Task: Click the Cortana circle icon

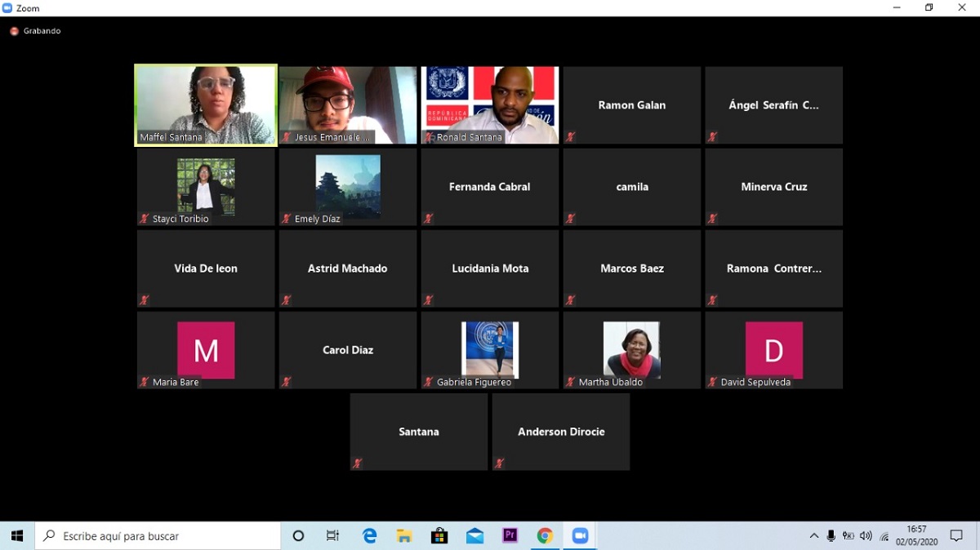Action: [x=298, y=536]
